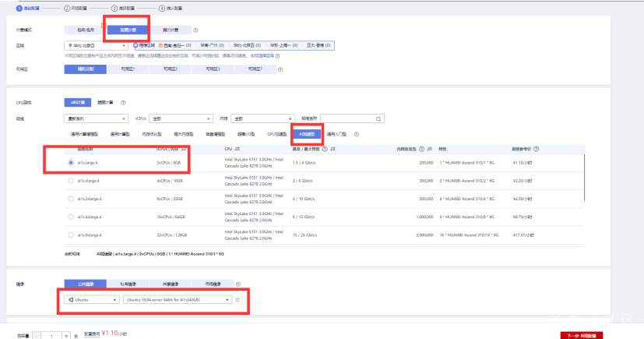The height and width of the screenshot is (339, 644).
Task: Open the memory filter dropdown
Action: coord(262,118)
